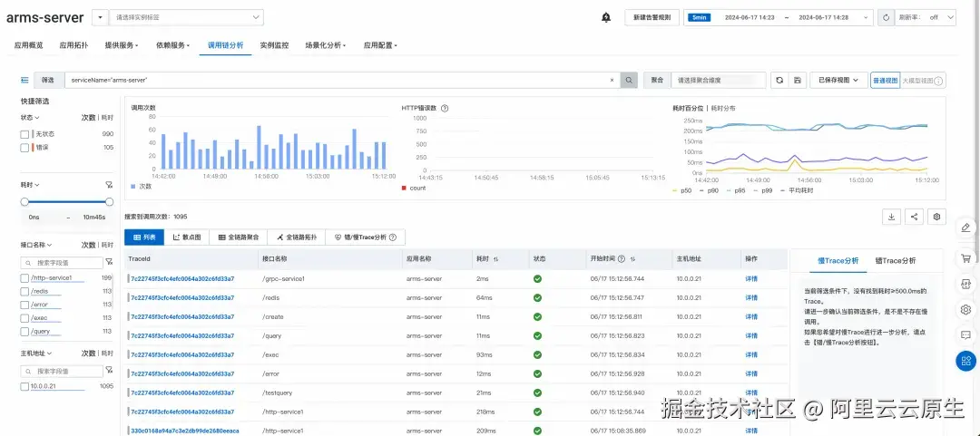The height and width of the screenshot is (436, 980).
Task: Open dropdown arrow next to arms-server title
Action: click(x=100, y=17)
